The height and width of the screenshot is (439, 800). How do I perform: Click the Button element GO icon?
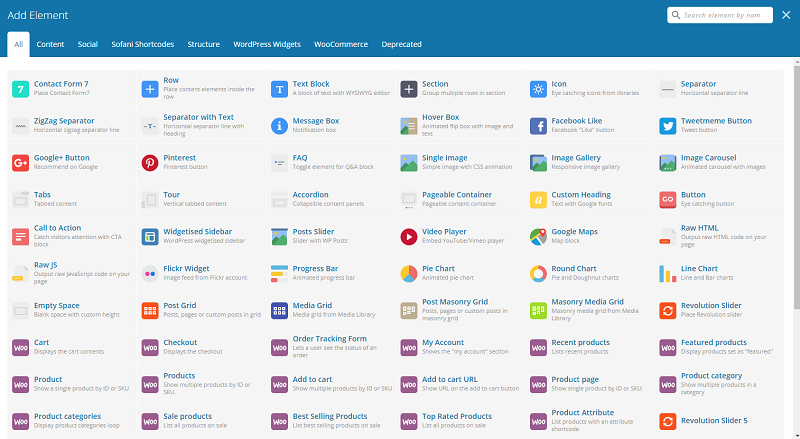[x=668, y=200]
